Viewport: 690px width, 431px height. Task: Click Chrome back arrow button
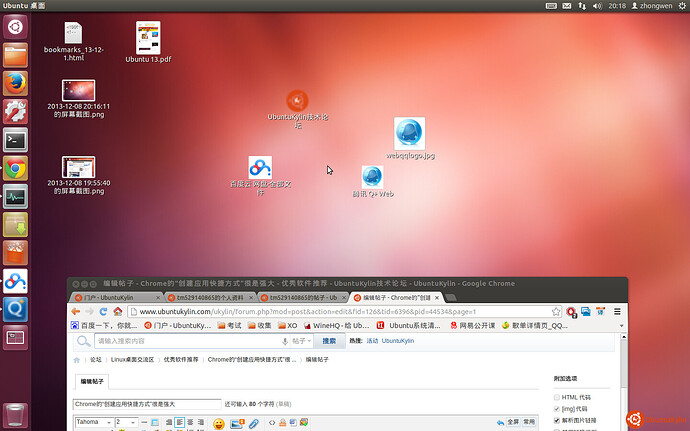(x=76, y=312)
